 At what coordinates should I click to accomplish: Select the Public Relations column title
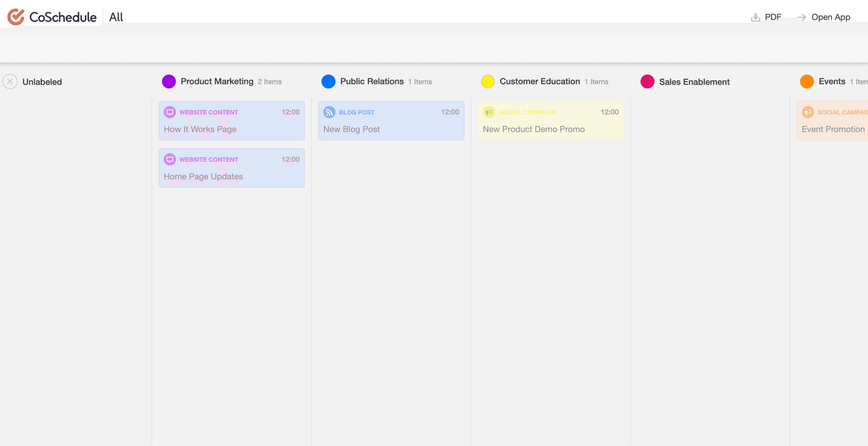[372, 82]
